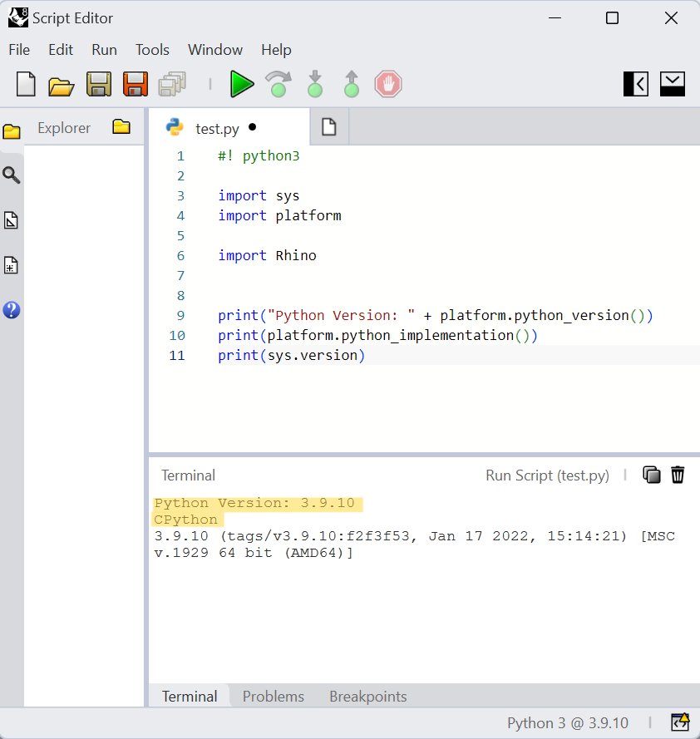
Task: Open the Run menu
Action: tap(104, 50)
